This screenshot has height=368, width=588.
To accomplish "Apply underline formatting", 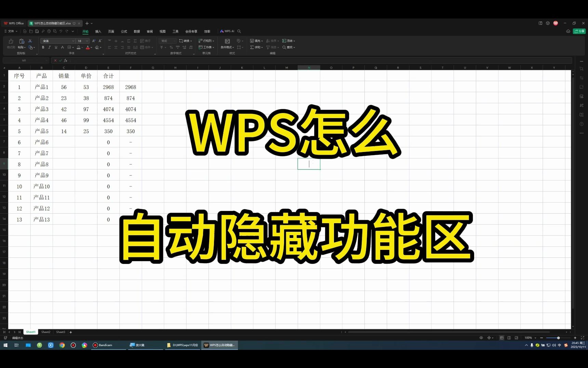I will coord(55,47).
